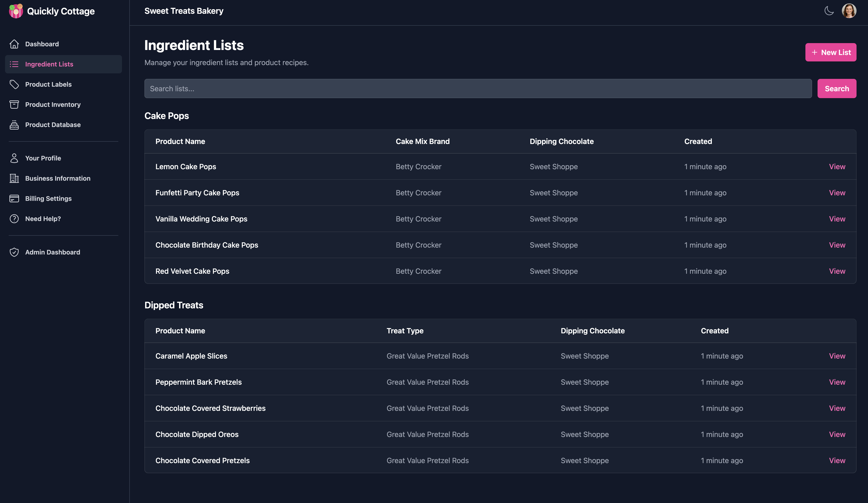Screen dimensions: 868x503
Task: Open the Dashboard via the home icon
Action: point(14,44)
